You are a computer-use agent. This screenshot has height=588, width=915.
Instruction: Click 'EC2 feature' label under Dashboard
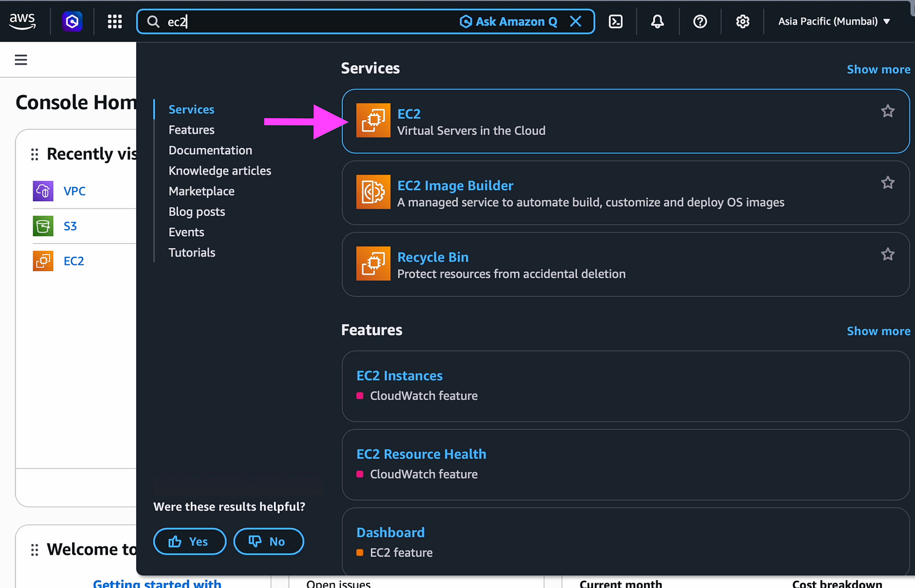[x=401, y=553]
